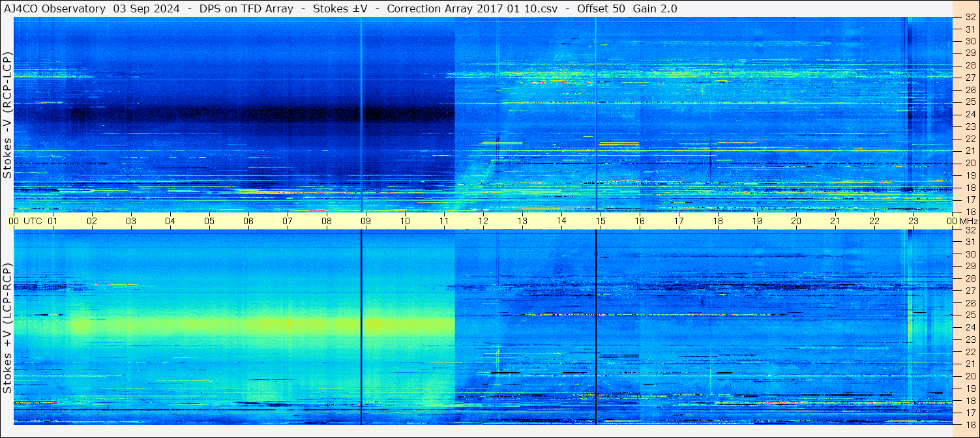Select the 08 hour tick on time axis
The height and width of the screenshot is (438, 980).
pos(327,221)
